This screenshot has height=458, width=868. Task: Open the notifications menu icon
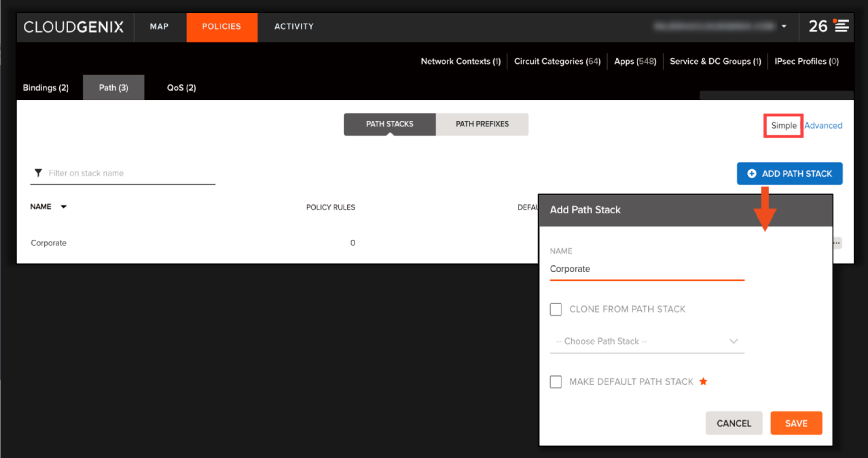coord(841,26)
